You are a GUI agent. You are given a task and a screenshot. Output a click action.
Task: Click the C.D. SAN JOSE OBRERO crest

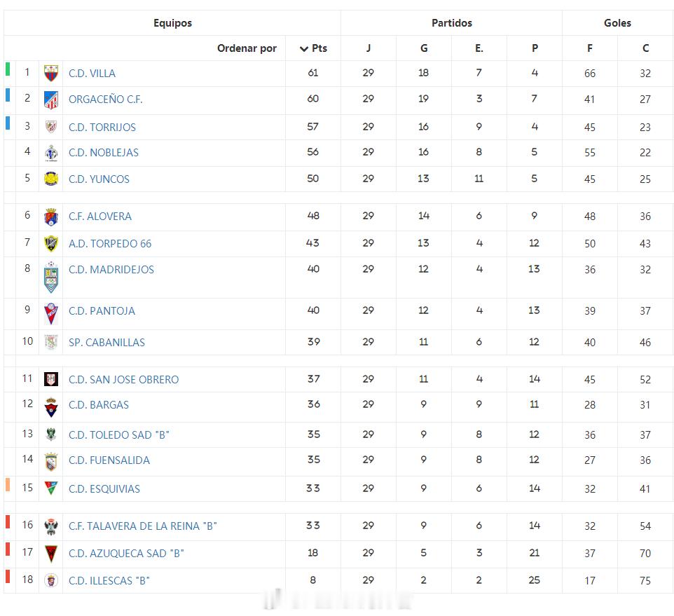click(x=51, y=379)
